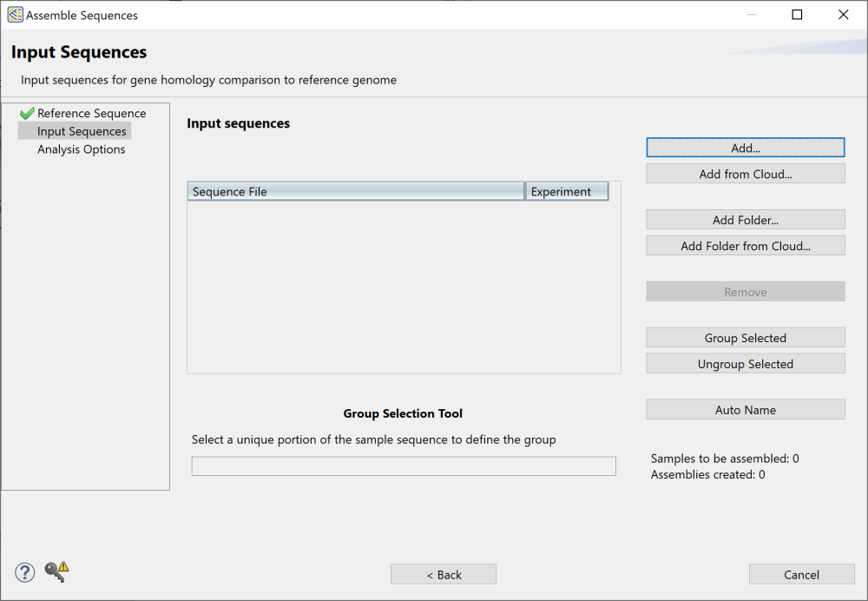The width and height of the screenshot is (868, 601).
Task: Open Add from Cloud dialog
Action: pyautogui.click(x=745, y=173)
